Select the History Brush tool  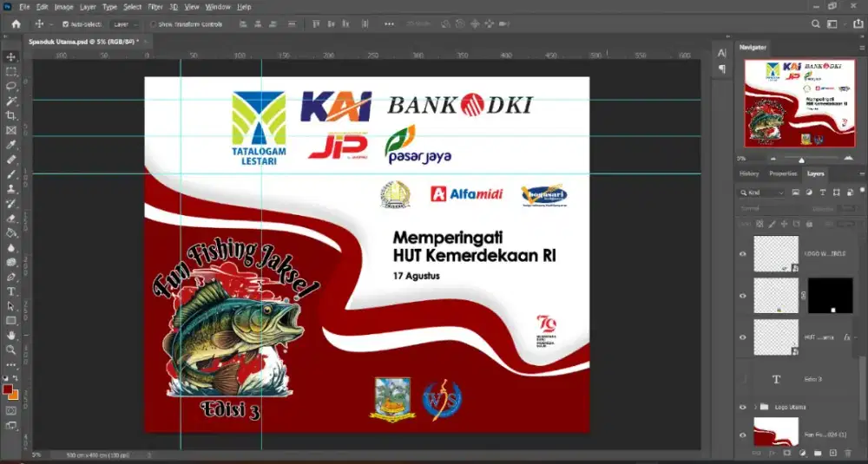[10, 204]
